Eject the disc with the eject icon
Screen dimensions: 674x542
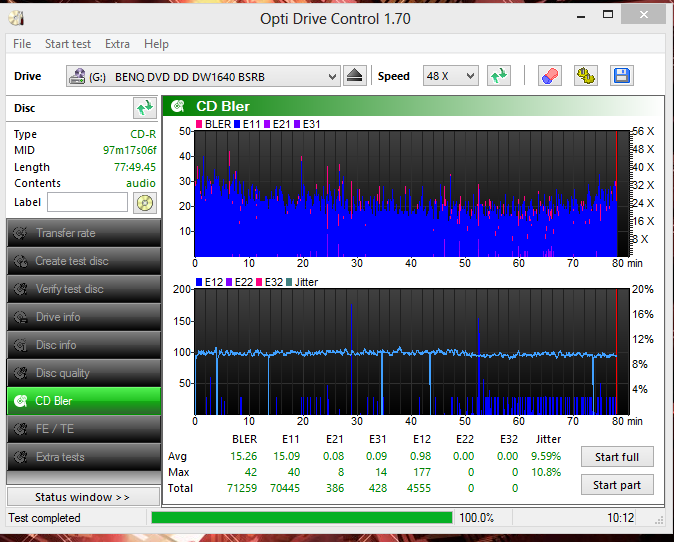click(x=355, y=76)
